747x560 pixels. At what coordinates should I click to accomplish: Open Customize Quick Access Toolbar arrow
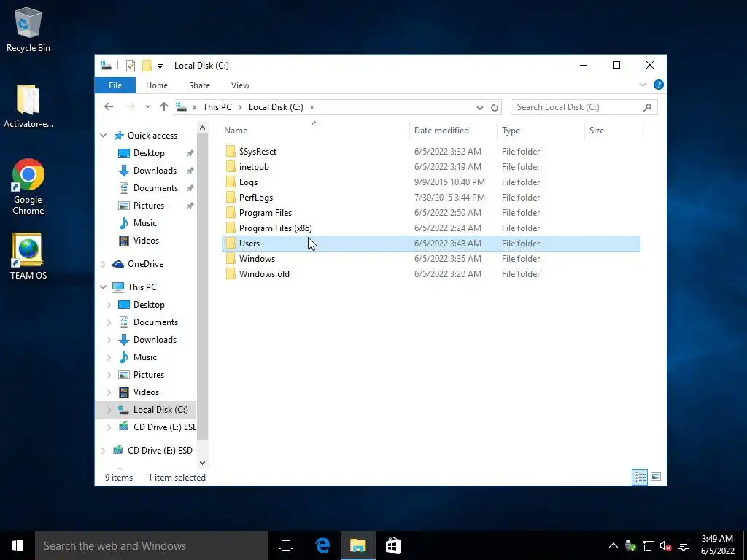click(160, 66)
